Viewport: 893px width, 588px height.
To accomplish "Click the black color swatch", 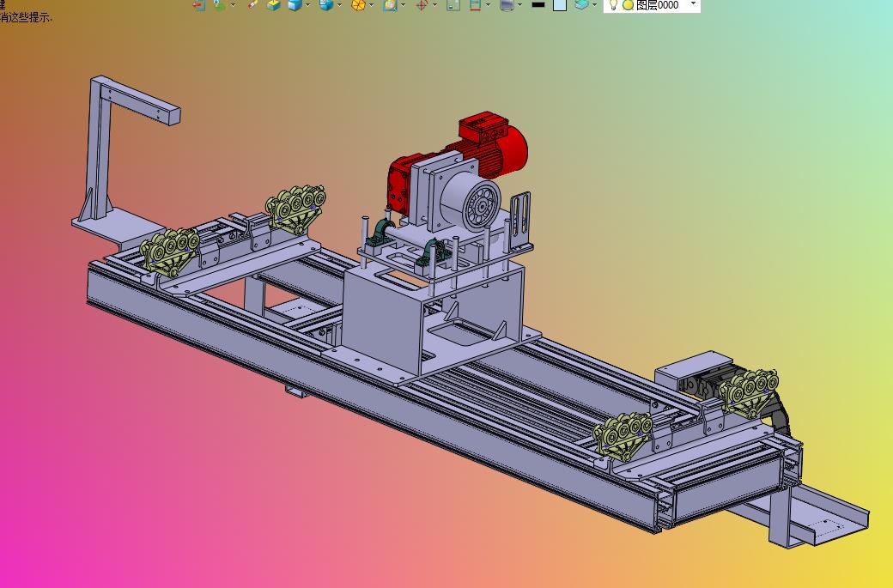I will 538,4.
